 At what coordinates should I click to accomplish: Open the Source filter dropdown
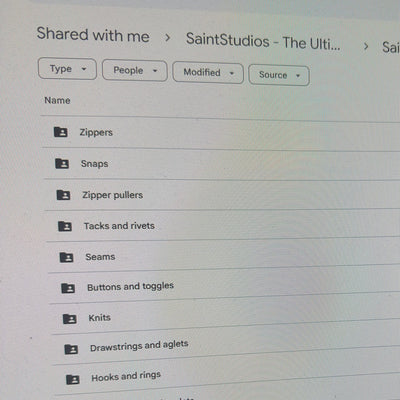279,75
